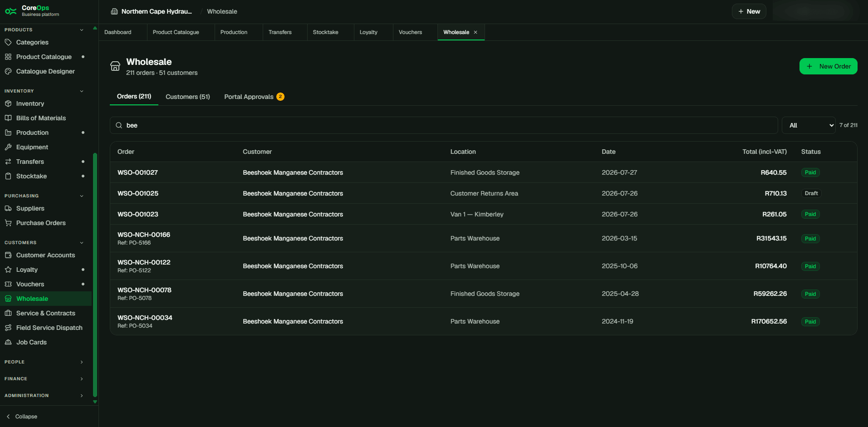Open the Customers (51) sub-tab
Image resolution: width=868 pixels, height=427 pixels.
point(188,97)
